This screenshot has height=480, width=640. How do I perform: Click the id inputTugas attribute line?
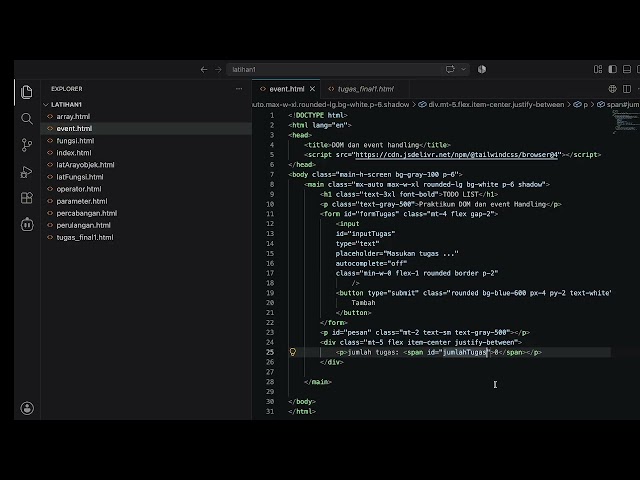[365, 234]
